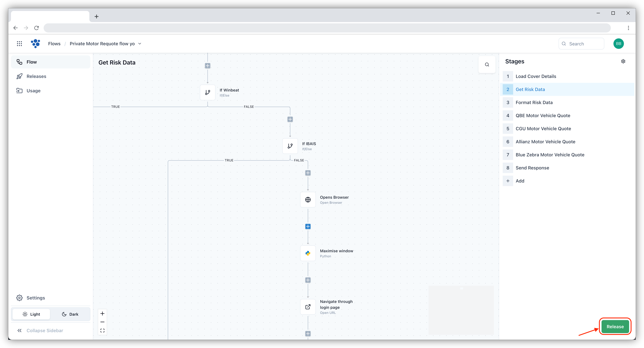This screenshot has width=644, height=348.
Task: Collapse the sidebar
Action: [40, 331]
